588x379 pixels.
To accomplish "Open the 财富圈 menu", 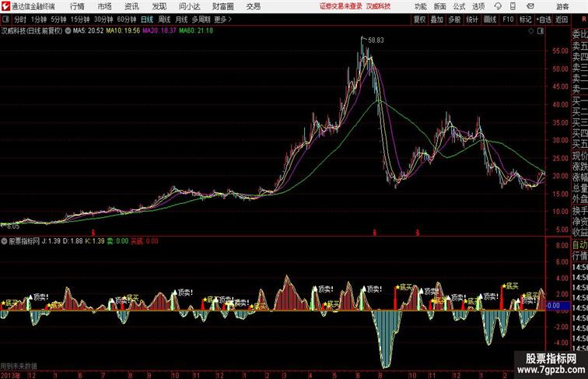I will coord(222,6).
